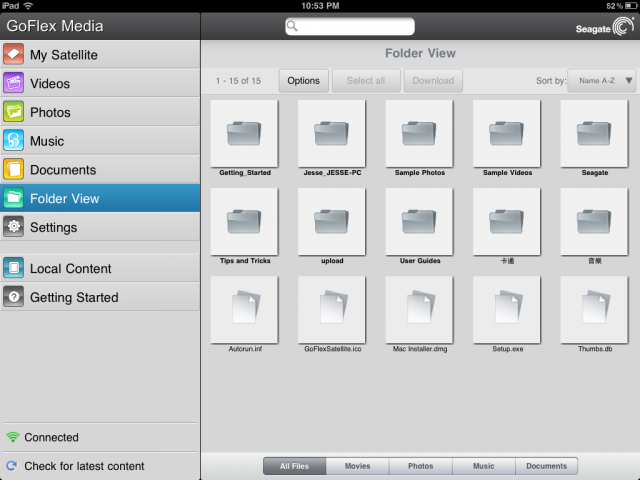640x480 pixels.
Task: Open the Settings gear icon
Action: (13, 227)
